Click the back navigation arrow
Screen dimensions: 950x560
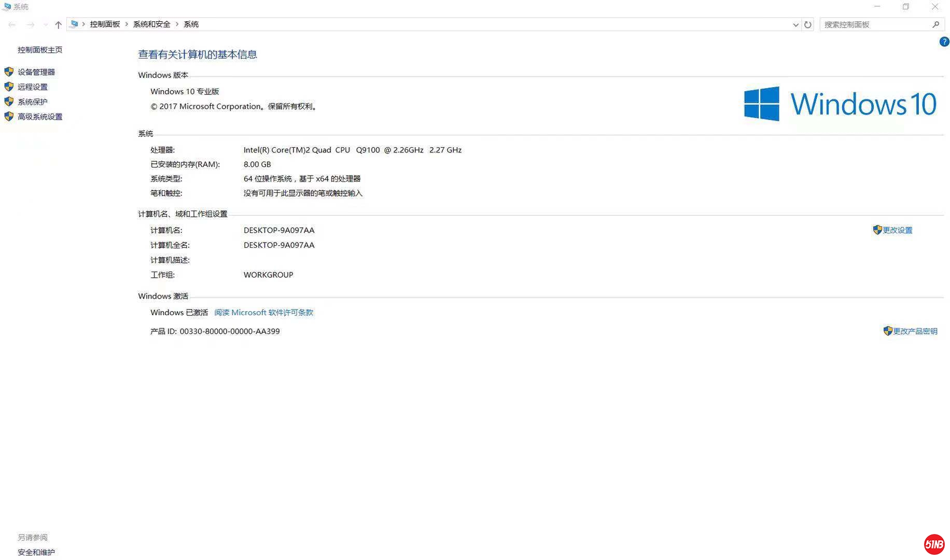tap(12, 24)
